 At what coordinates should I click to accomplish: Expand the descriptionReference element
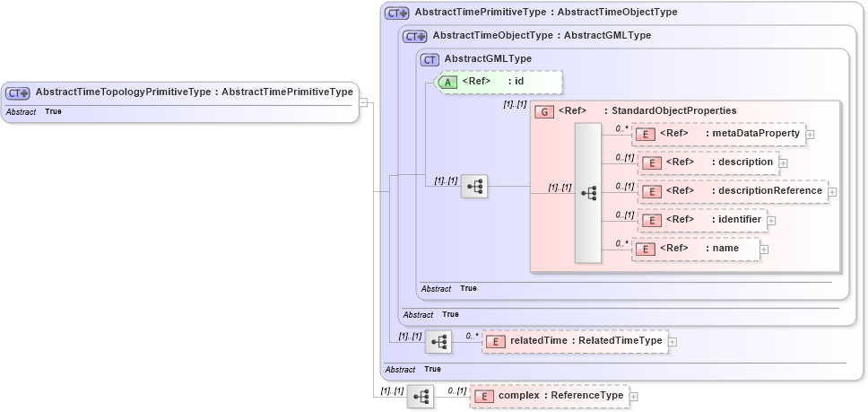(x=832, y=192)
